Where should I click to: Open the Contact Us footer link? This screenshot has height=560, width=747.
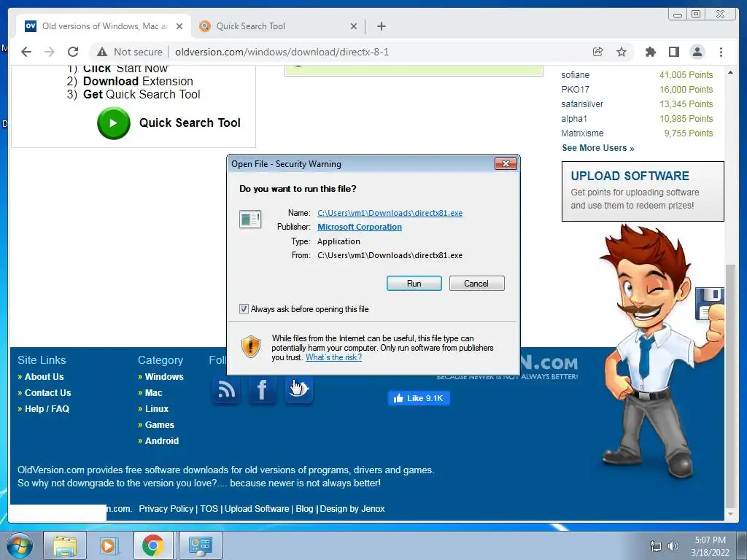[47, 393]
